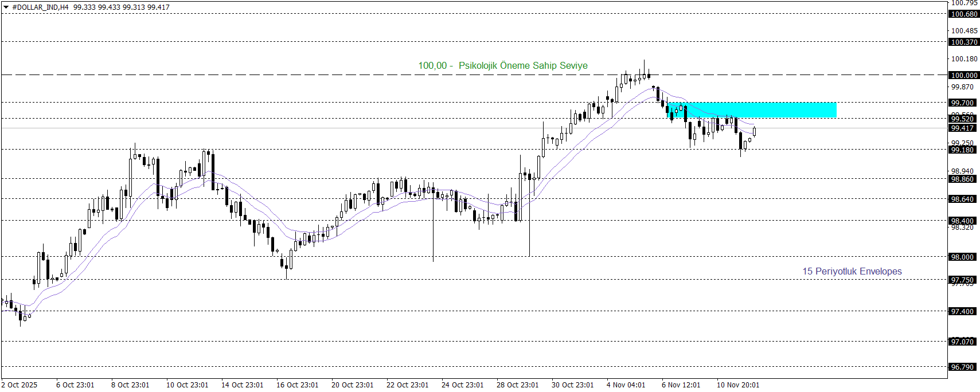
Task: Click the 100.370 dashed level price tag
Action: click(x=964, y=42)
